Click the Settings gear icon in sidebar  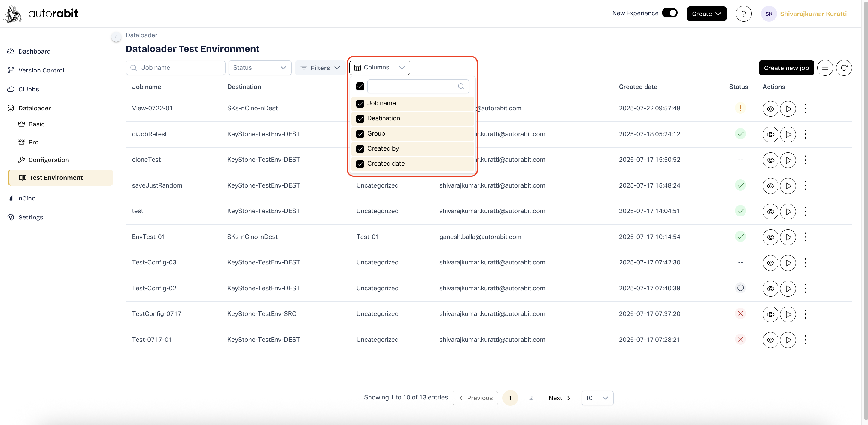[x=11, y=217]
